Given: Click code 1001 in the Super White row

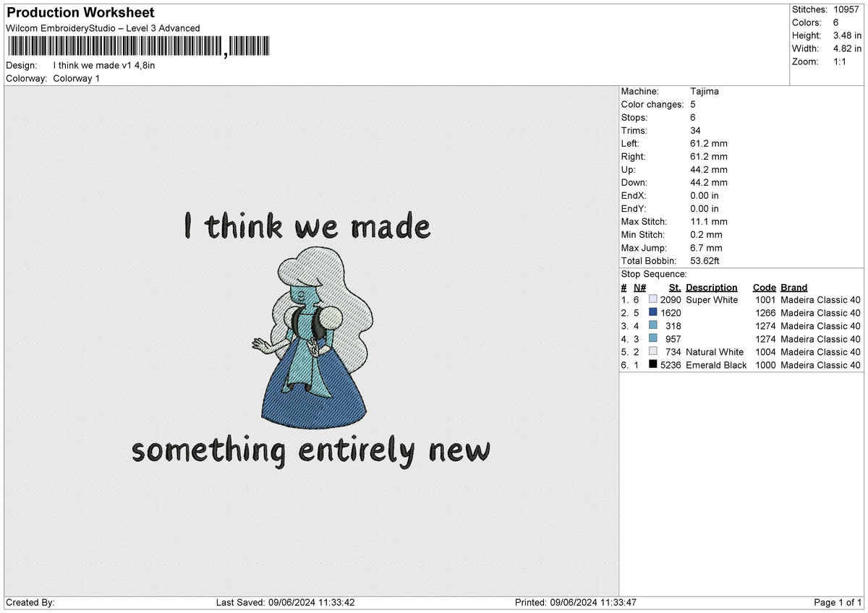Looking at the screenshot, I should point(765,300).
